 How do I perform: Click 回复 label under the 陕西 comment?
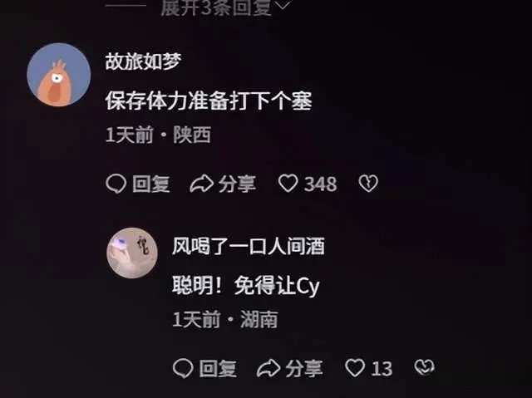coord(151,184)
